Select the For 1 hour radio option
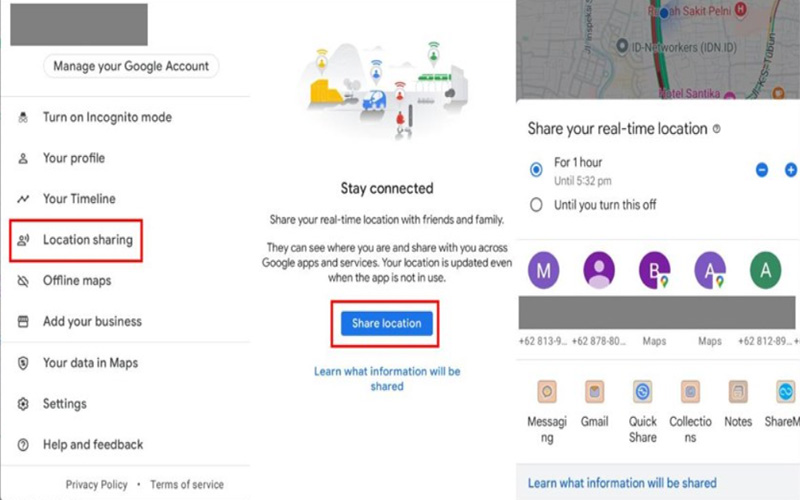This screenshot has height=500, width=800. pos(536,169)
